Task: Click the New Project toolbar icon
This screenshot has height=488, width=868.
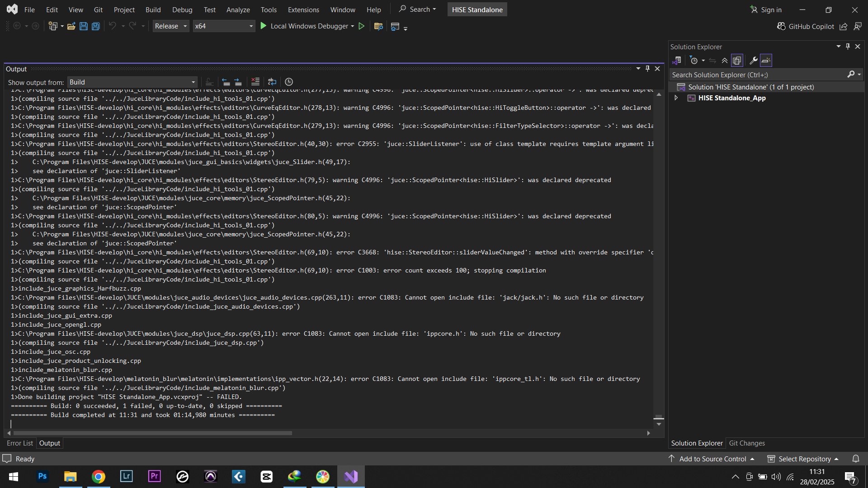Action: pos(53,26)
